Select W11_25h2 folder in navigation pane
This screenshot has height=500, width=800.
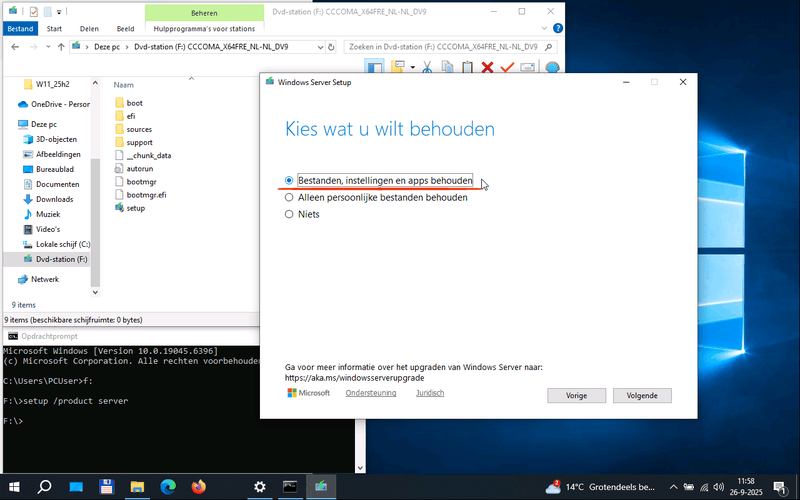(x=53, y=84)
